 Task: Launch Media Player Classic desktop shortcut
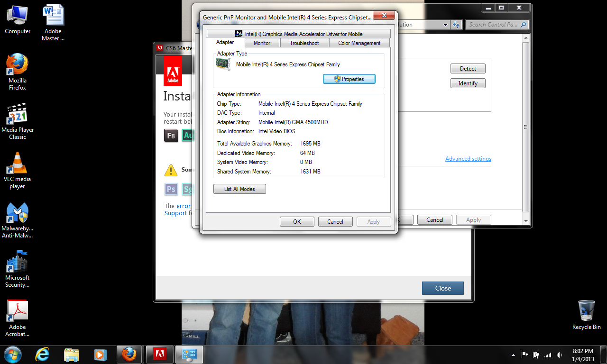tap(18, 121)
